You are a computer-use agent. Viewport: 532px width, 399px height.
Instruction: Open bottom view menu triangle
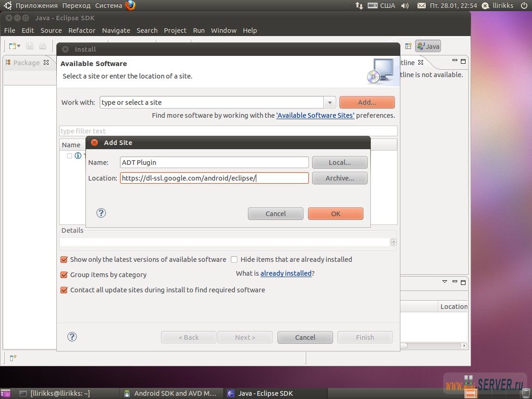click(445, 282)
